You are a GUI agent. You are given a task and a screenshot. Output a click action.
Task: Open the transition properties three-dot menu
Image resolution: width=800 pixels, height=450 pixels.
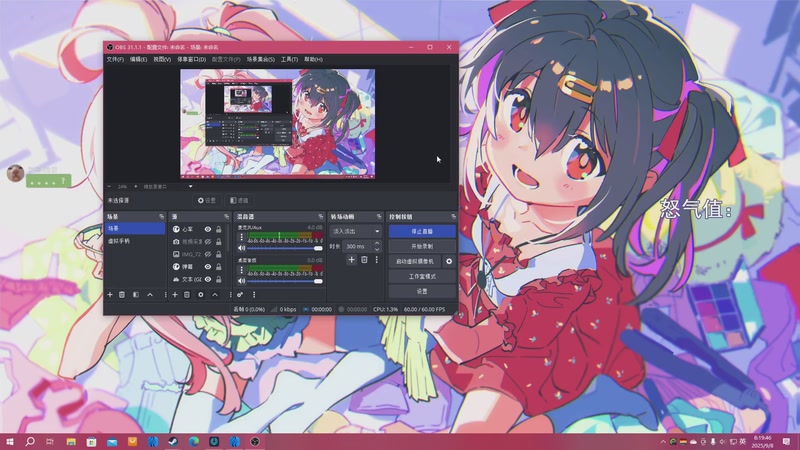[x=377, y=260]
